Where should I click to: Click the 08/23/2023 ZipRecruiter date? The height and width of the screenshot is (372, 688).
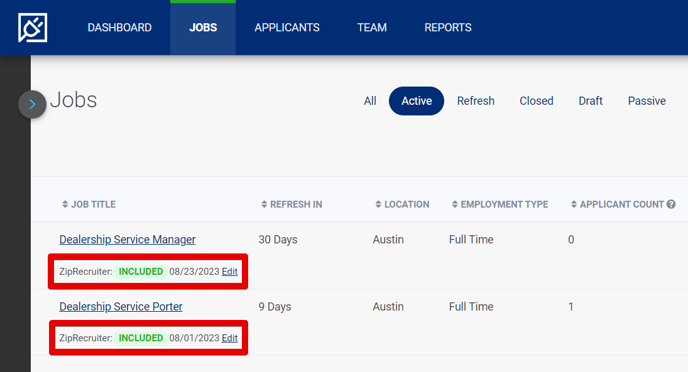tap(194, 272)
